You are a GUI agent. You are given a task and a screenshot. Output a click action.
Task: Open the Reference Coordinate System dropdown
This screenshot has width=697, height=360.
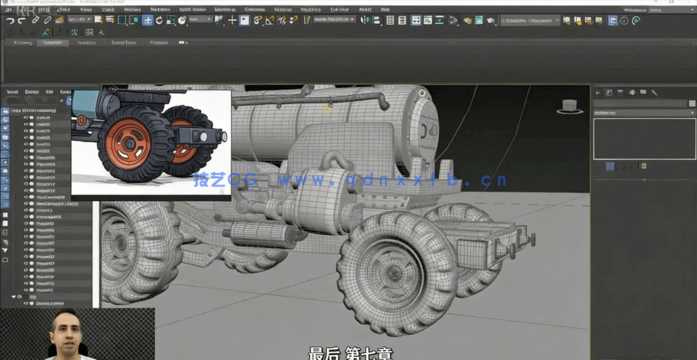click(x=200, y=20)
